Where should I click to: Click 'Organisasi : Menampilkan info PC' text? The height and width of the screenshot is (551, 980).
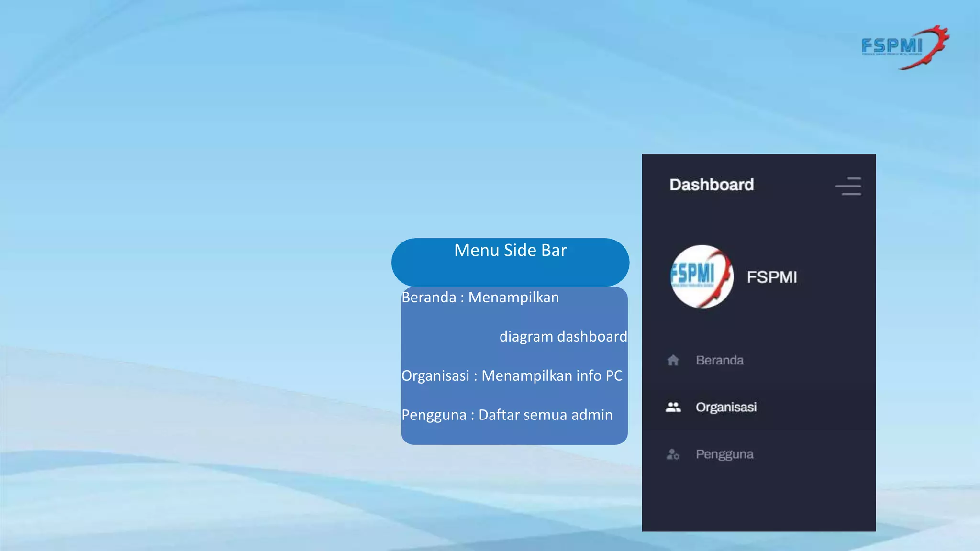512,376
